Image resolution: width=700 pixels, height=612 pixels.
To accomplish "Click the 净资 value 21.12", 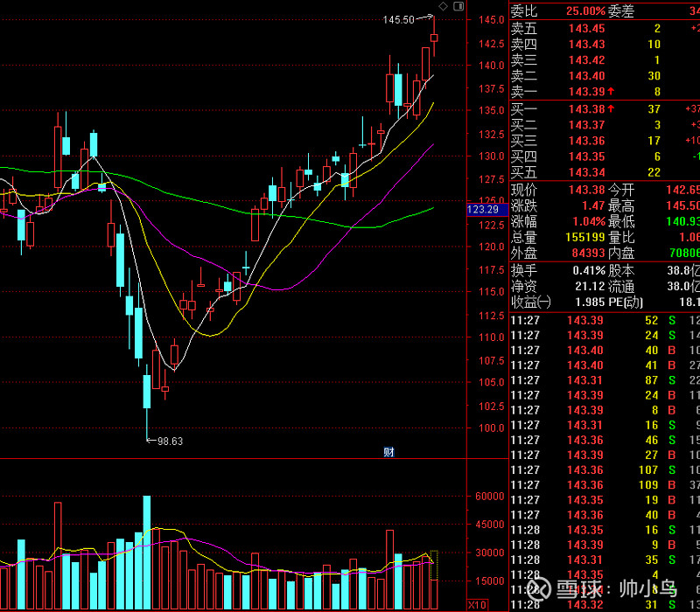I will tap(590, 287).
